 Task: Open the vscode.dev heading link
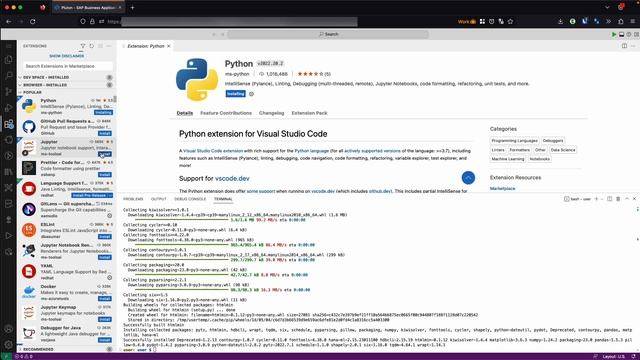(x=232, y=178)
